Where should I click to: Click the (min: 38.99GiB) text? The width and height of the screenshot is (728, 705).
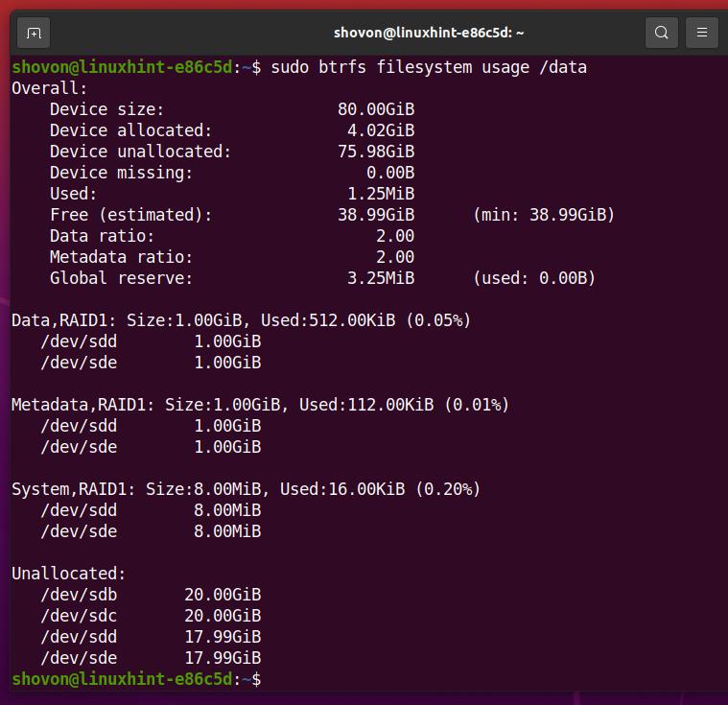point(543,215)
